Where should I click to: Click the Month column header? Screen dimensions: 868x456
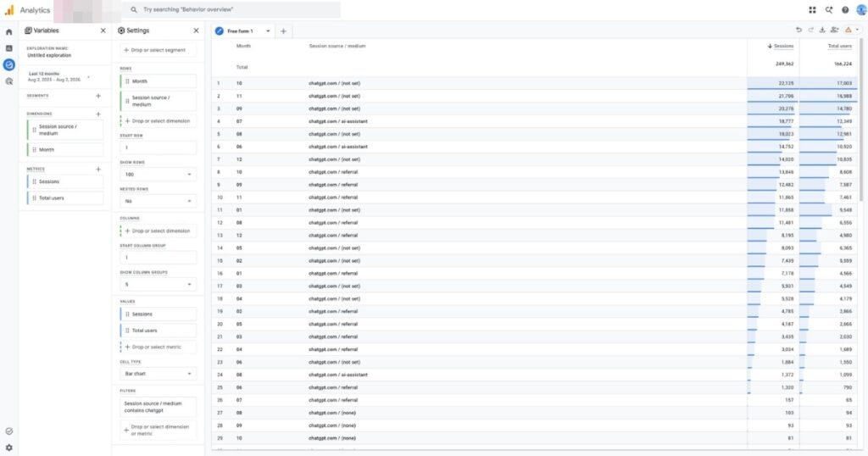click(243, 46)
